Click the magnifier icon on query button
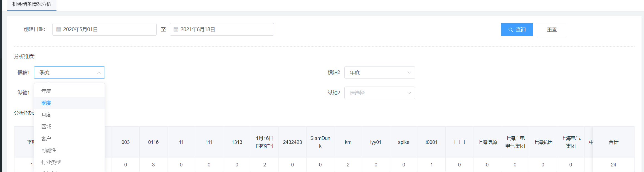 [510, 30]
